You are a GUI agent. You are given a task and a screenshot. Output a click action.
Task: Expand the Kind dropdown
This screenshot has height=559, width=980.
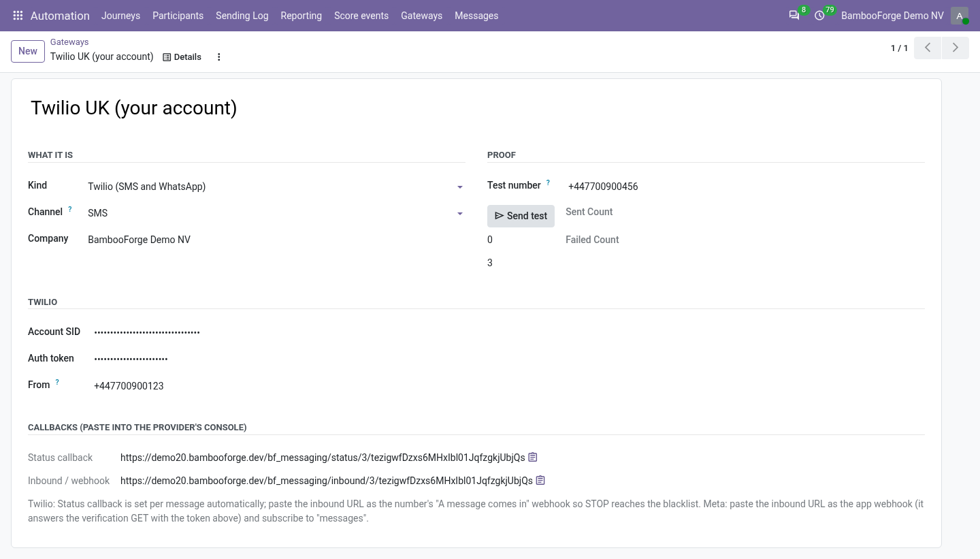[460, 187]
